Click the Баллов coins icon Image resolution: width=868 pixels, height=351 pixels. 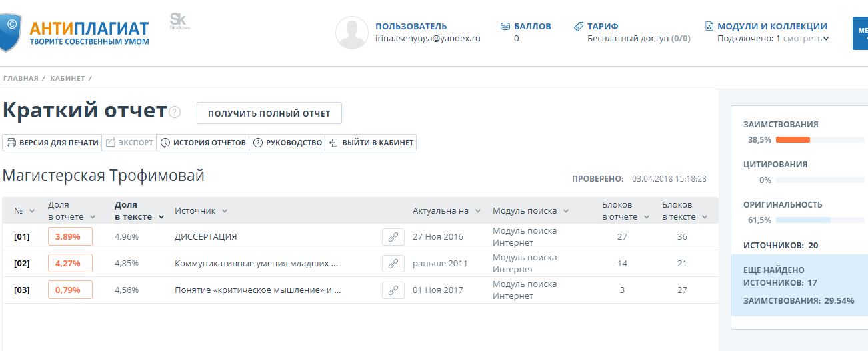point(505,27)
